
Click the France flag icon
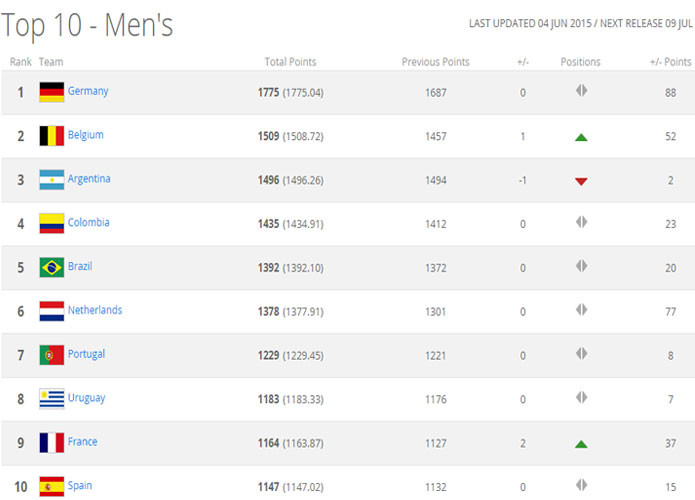point(51,443)
